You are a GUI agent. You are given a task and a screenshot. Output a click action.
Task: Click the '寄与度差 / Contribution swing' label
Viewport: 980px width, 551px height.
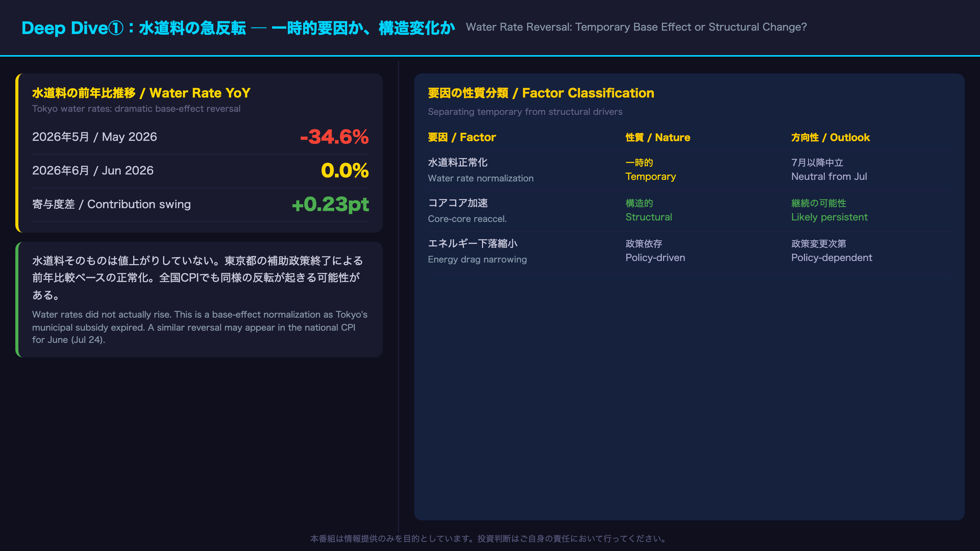[111, 204]
